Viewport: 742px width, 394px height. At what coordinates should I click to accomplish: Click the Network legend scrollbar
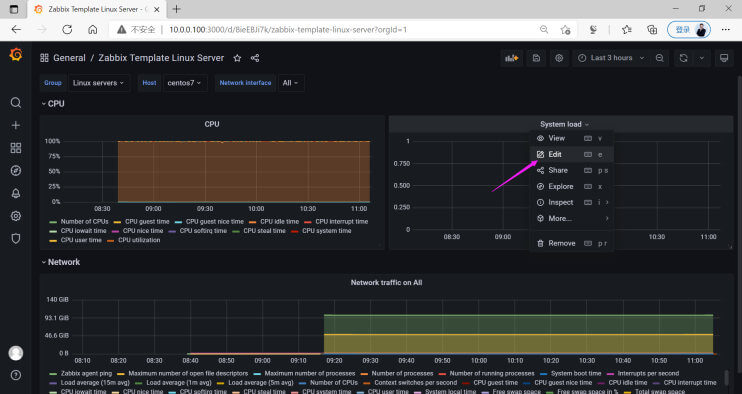(727, 377)
